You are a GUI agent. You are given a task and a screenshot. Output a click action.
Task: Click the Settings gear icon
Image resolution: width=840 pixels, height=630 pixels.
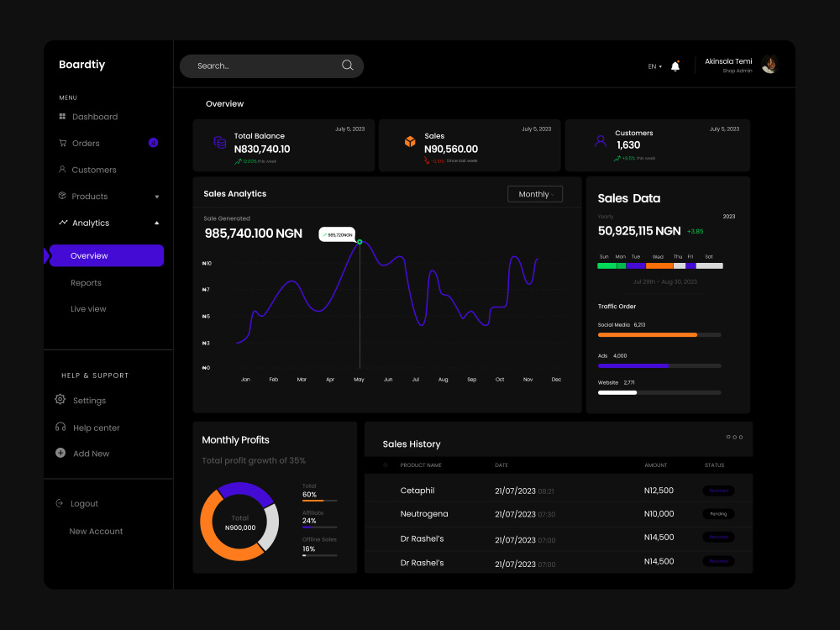[x=60, y=399]
